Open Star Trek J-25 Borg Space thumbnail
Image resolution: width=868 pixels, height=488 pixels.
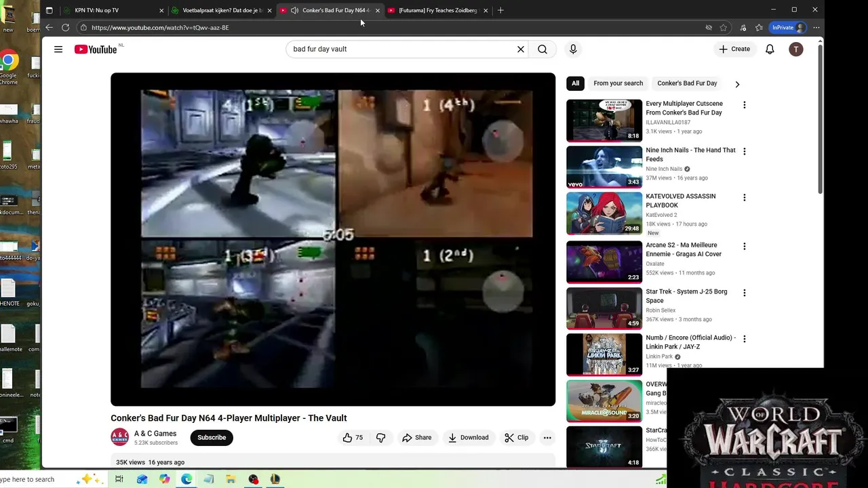pos(604,308)
